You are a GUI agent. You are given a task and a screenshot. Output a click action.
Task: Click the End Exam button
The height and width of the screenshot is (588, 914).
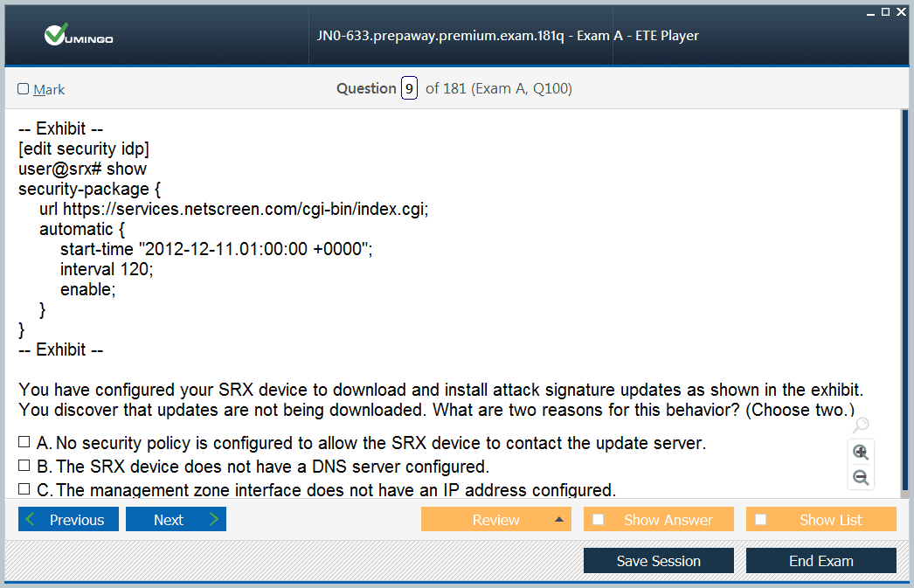(821, 561)
